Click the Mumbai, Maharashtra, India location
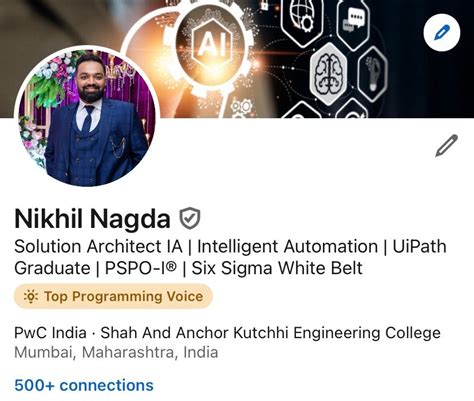 [116, 352]
